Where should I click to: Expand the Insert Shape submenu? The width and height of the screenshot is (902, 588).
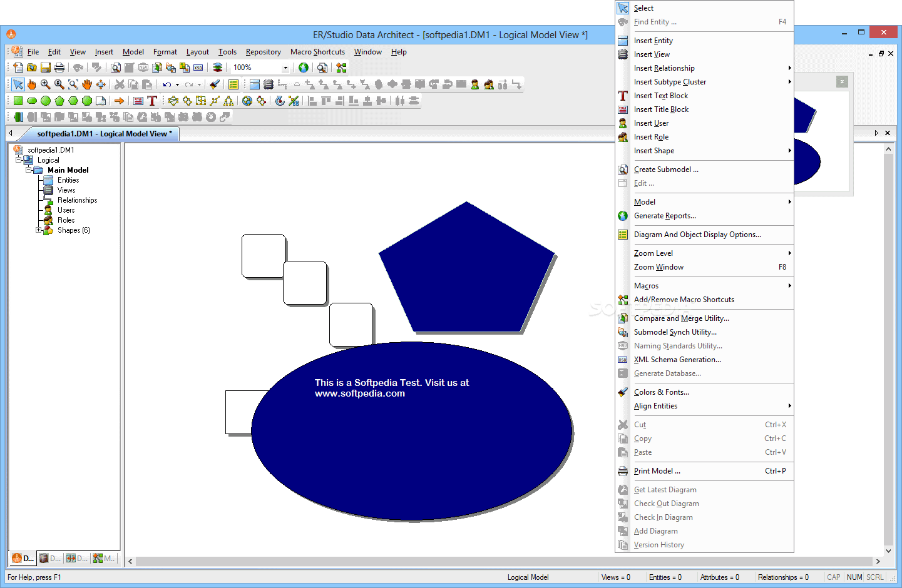coord(789,151)
